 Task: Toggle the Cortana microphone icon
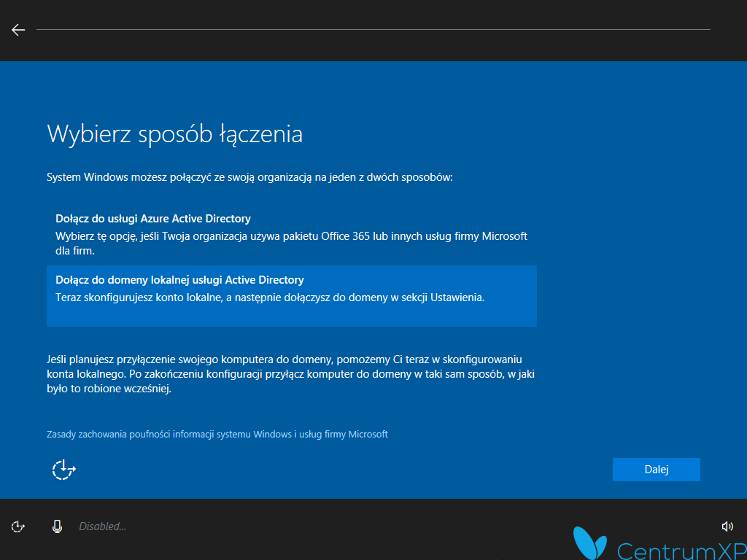coord(57,526)
